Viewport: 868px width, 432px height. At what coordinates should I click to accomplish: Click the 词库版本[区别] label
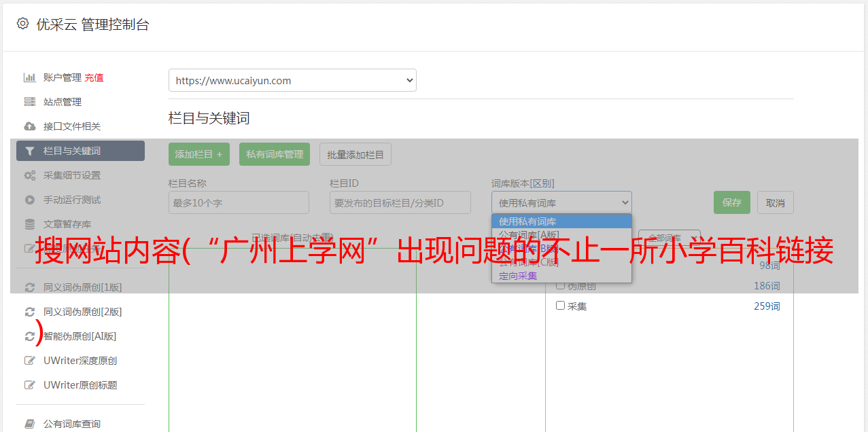pyautogui.click(x=523, y=183)
